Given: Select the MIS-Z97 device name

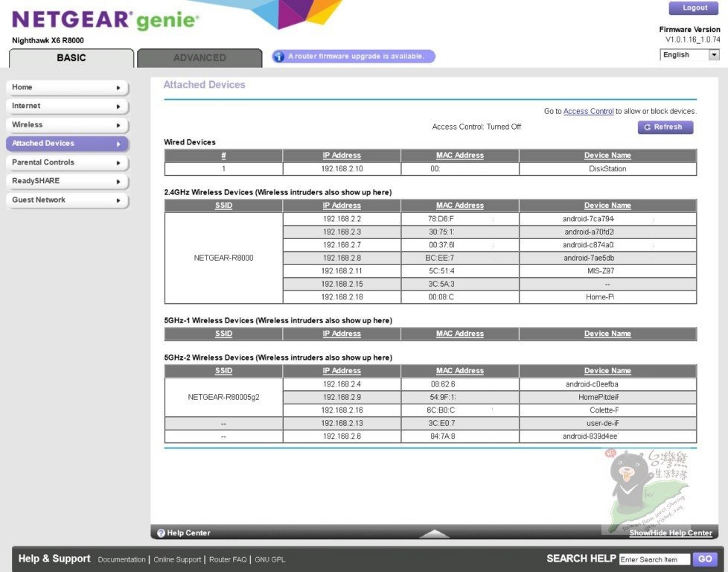Looking at the screenshot, I should pos(600,271).
